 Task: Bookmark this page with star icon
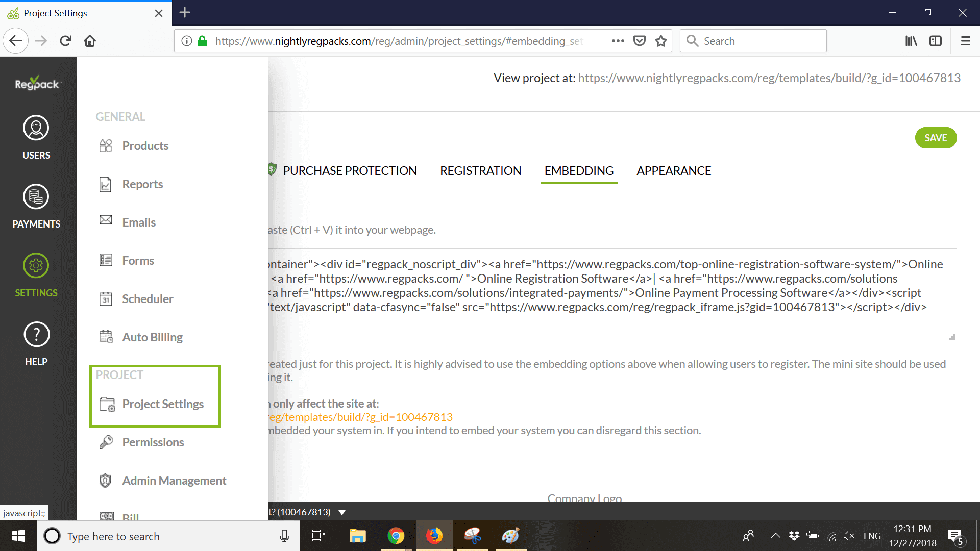[x=661, y=41]
